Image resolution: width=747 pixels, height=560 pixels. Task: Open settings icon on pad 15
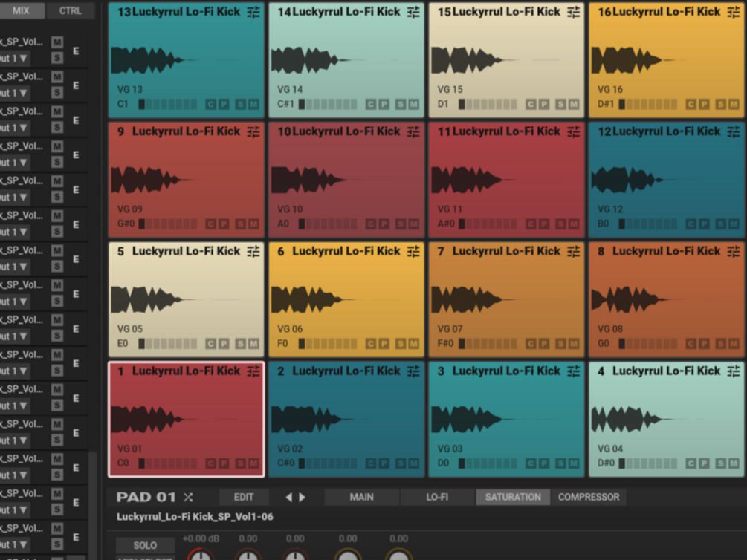click(x=574, y=12)
